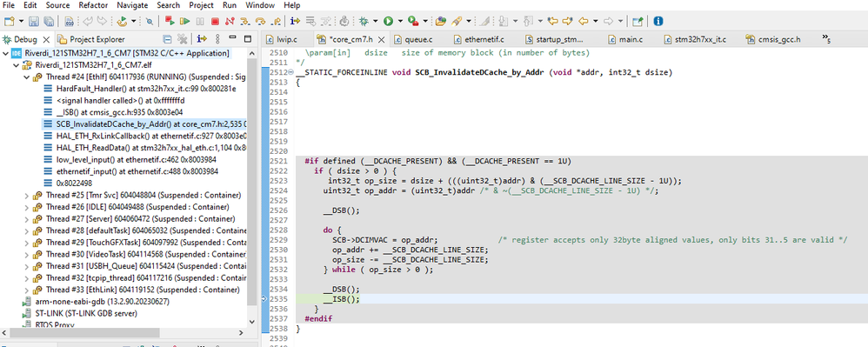Viewport: 868px width, 347px height.
Task: Click the Run External Tools icon
Action: [x=412, y=21]
